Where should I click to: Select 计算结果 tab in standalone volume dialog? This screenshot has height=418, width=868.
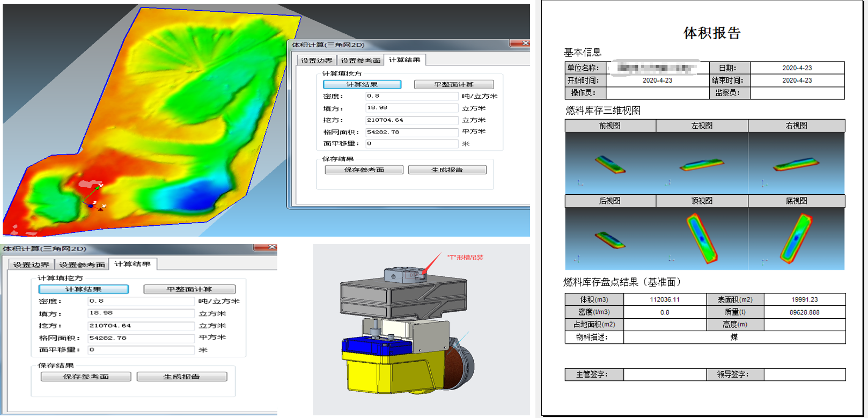(x=133, y=263)
